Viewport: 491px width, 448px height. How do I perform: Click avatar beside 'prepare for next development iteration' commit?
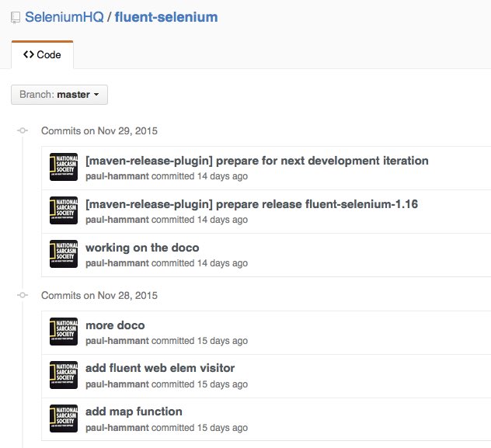coord(64,168)
